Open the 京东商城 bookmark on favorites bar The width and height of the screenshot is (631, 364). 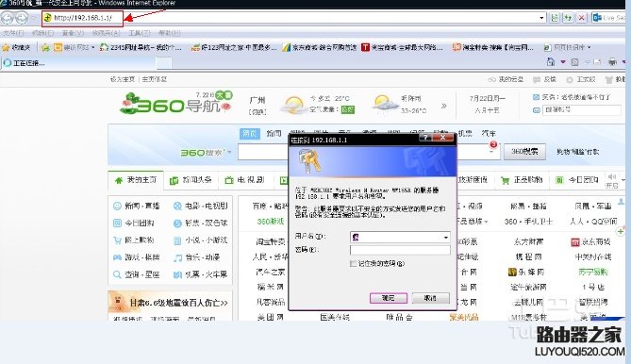[x=320, y=47]
